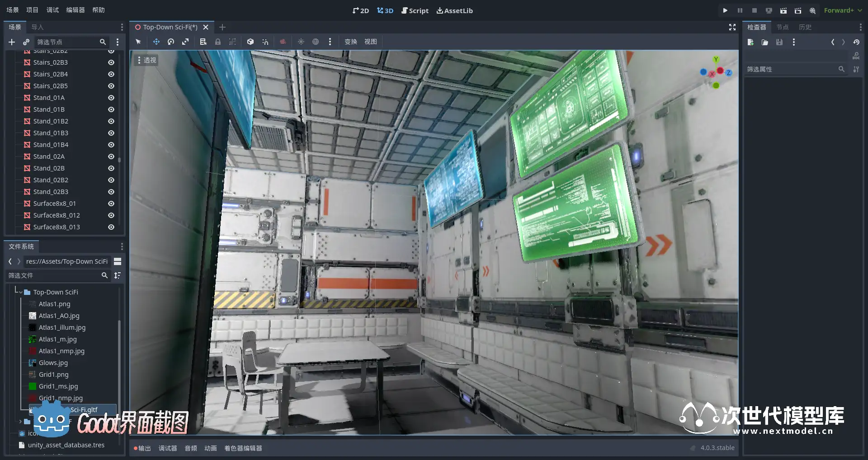The width and height of the screenshot is (868, 460).
Task: Open the 调试 menu
Action: (52, 10)
